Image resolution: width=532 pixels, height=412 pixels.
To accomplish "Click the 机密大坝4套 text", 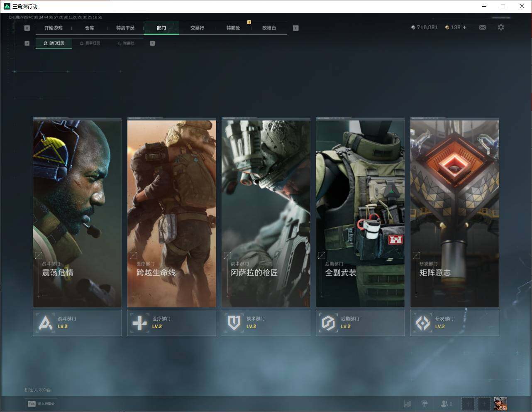I will (37, 390).
